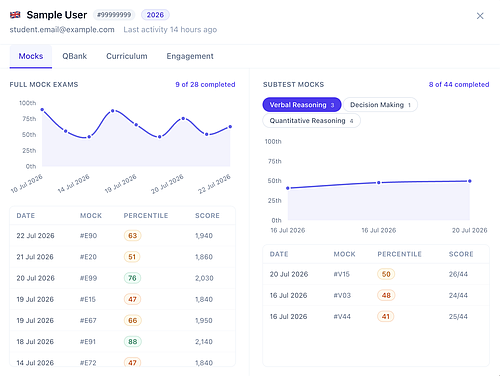The image size is (500, 376).
Task: Click score 1,940 in full mock table
Action: point(204,236)
